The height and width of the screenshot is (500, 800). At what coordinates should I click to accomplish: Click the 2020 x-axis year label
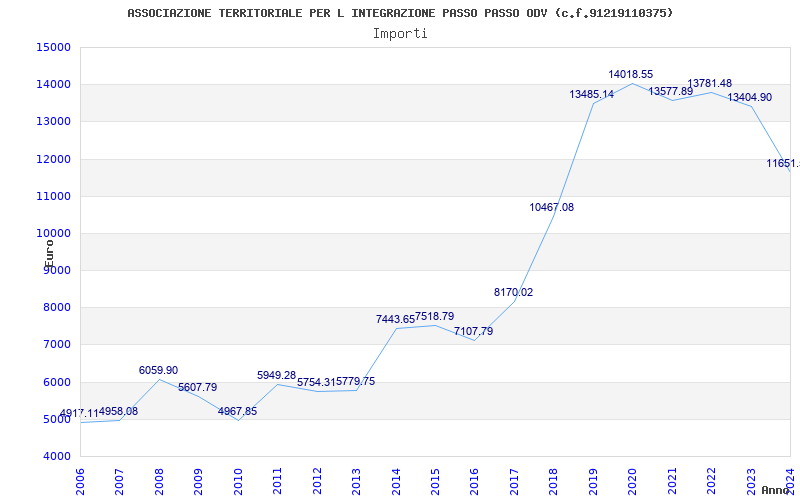click(x=633, y=482)
